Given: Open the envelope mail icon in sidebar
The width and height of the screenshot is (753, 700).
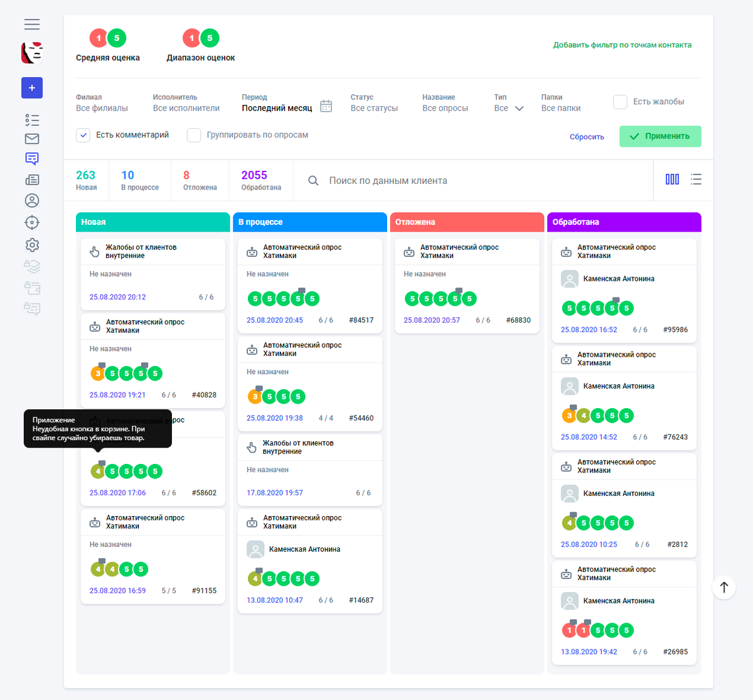Looking at the screenshot, I should tap(32, 139).
